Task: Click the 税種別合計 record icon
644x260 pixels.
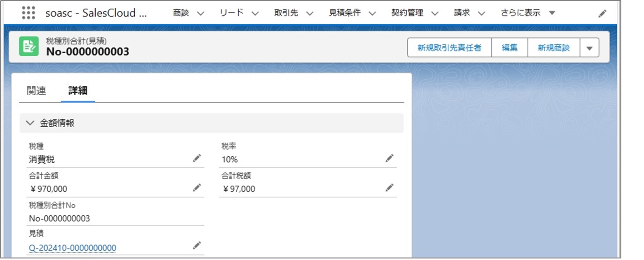Action: click(29, 46)
